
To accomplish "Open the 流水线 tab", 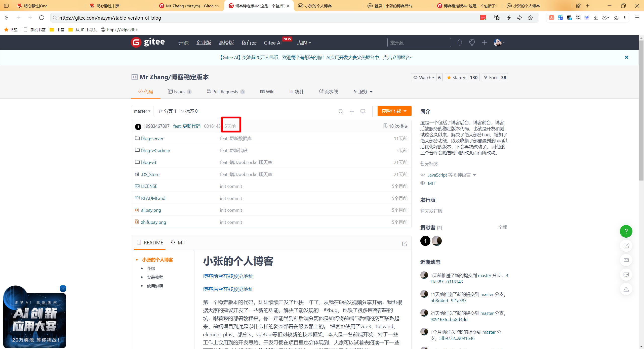I will pos(328,92).
